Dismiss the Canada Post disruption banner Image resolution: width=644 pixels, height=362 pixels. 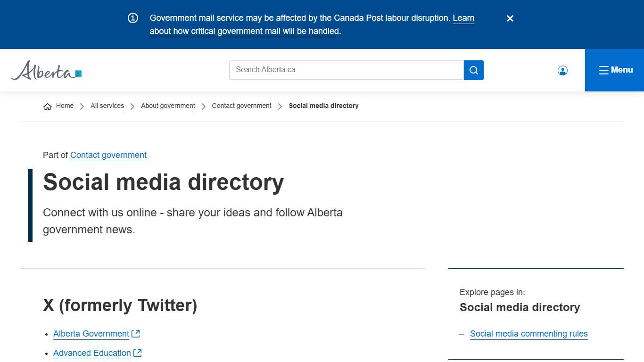coord(510,18)
